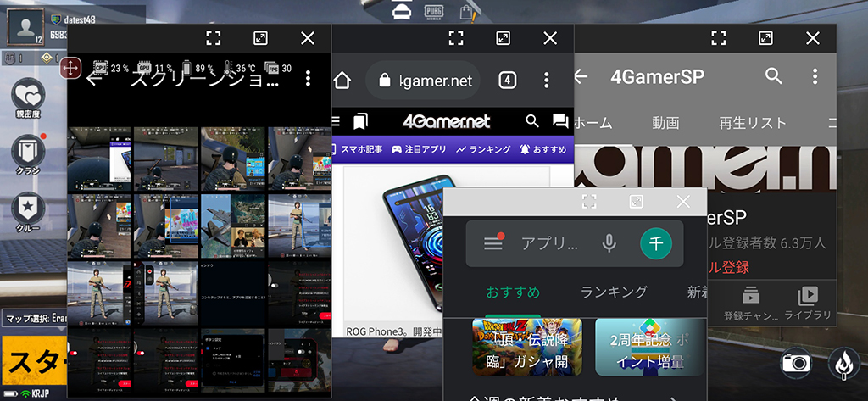Click the red 登録 subscribe link

[728, 268]
